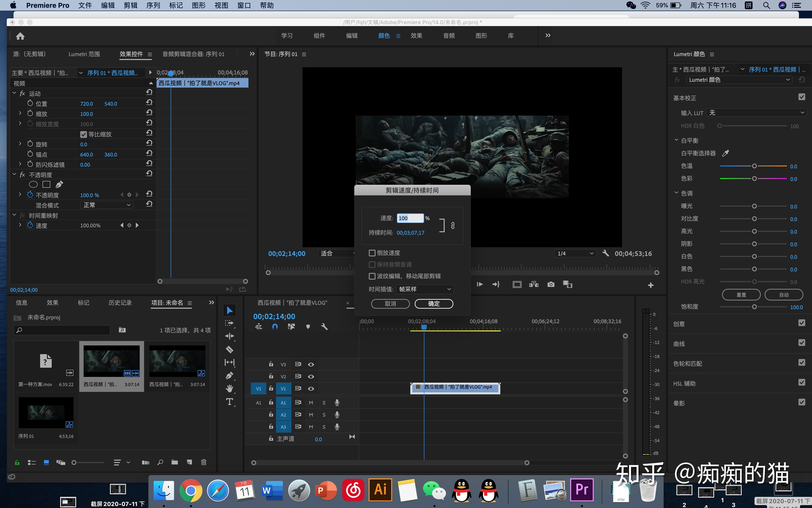
Task: Click the 自动 button in Lumetri
Action: coord(783,295)
